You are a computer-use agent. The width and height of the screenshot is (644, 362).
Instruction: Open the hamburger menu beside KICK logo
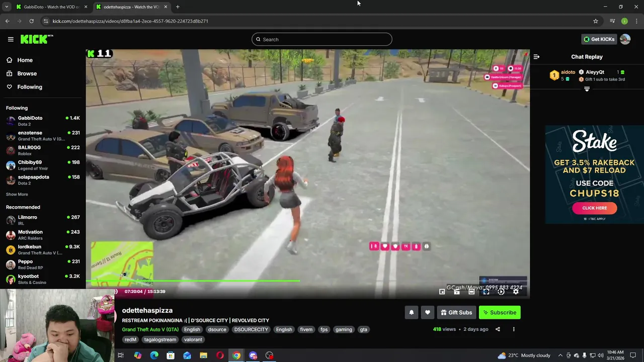[11, 39]
